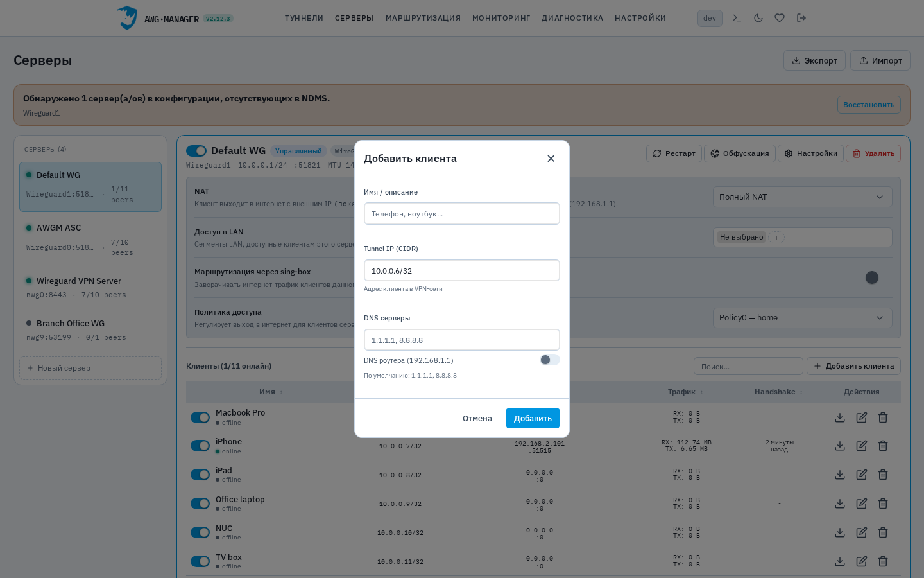Disable the Macbook Pro client toggle
Viewport: 924px width, 578px height.
(x=200, y=417)
